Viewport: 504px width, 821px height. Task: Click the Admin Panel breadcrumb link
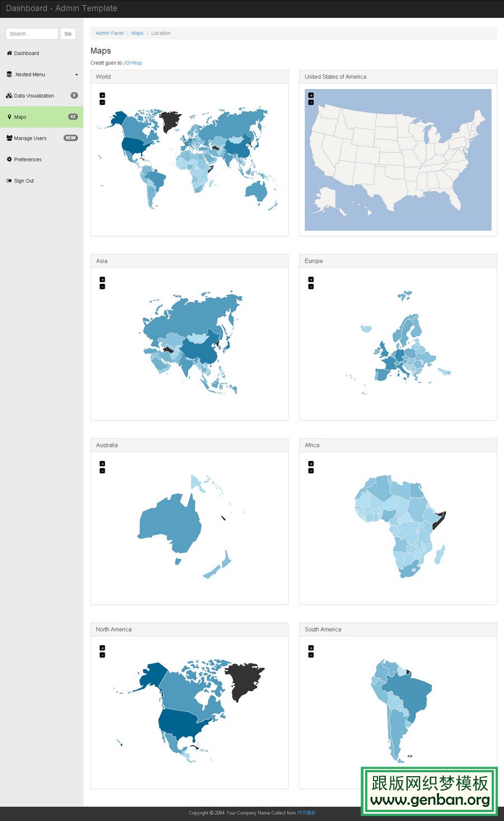pos(110,33)
